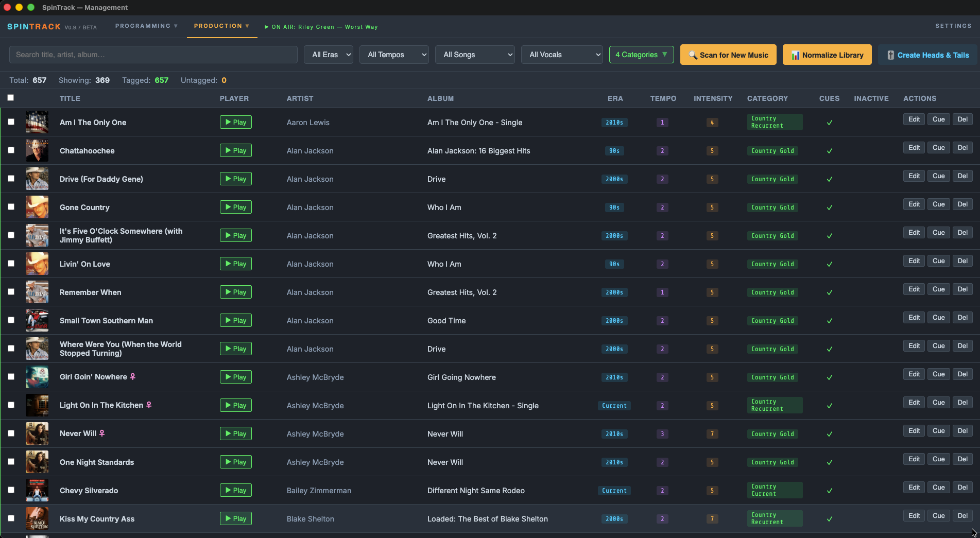Click the cues checkmark for Chevy Silverado

[x=829, y=491]
